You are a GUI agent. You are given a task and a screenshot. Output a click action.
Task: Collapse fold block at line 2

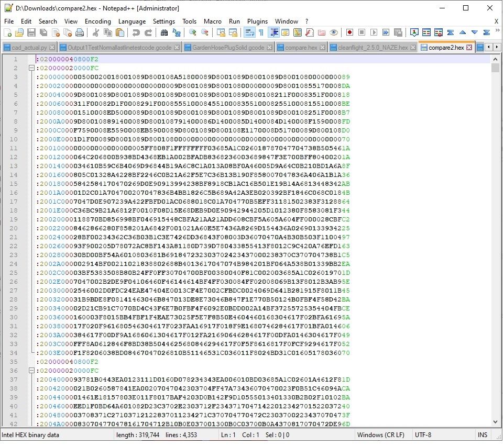(31, 68)
